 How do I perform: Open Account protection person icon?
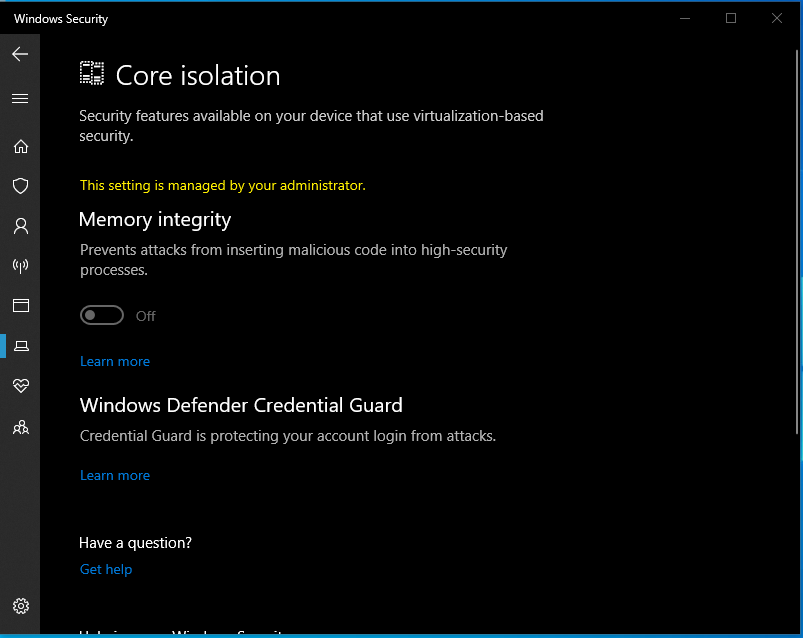20,226
